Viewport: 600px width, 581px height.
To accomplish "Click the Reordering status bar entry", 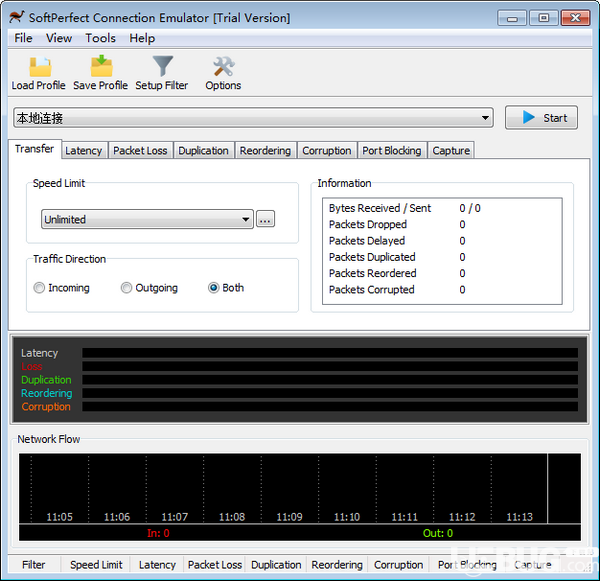I will 337,565.
